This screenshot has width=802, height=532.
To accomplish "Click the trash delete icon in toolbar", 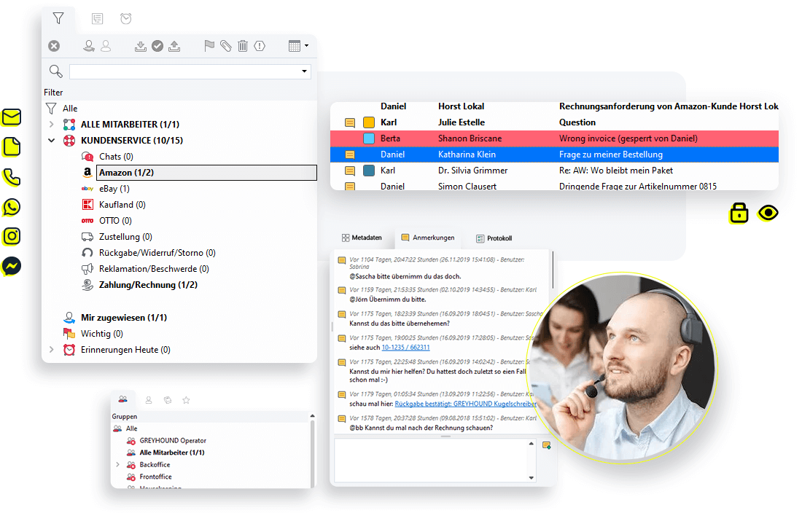I will [x=243, y=46].
